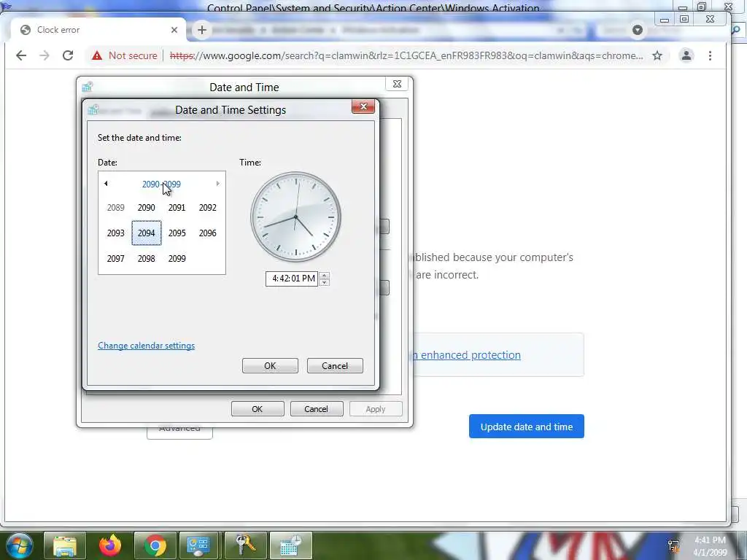Image resolution: width=747 pixels, height=560 pixels.
Task: Select year 2097
Action: click(x=116, y=259)
